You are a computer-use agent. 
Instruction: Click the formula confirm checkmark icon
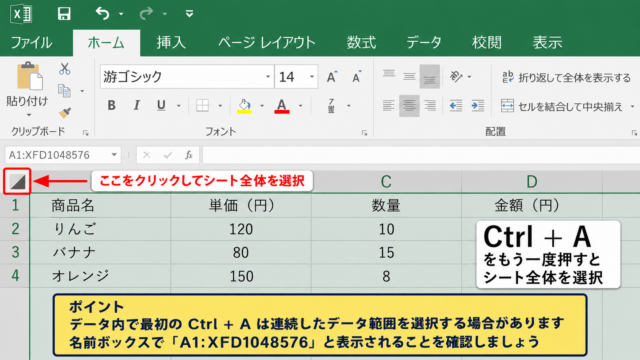[167, 155]
